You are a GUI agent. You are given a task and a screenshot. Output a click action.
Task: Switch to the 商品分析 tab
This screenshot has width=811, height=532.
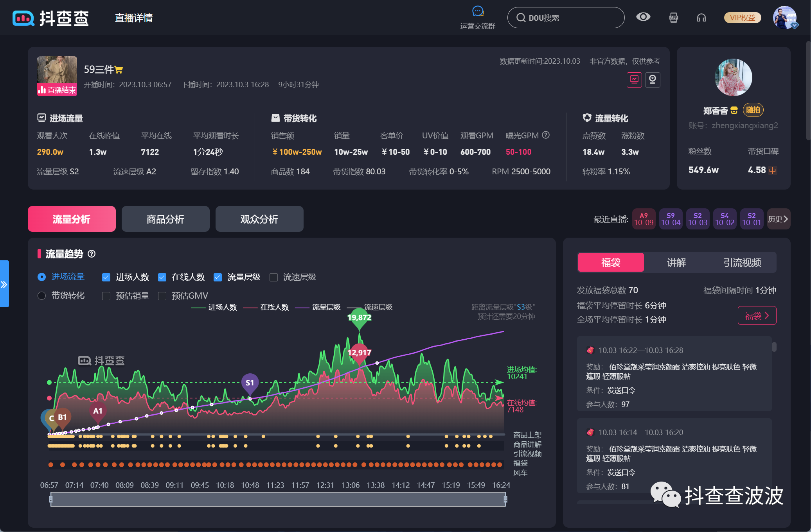click(x=165, y=219)
